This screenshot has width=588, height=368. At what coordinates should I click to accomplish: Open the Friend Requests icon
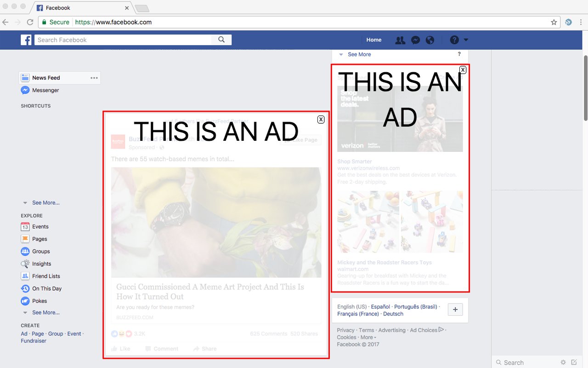point(400,40)
